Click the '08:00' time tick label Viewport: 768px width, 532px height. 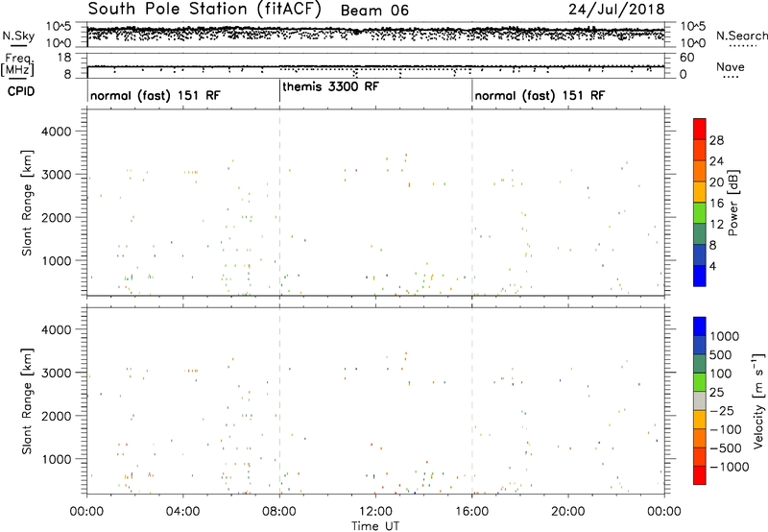coord(279,512)
